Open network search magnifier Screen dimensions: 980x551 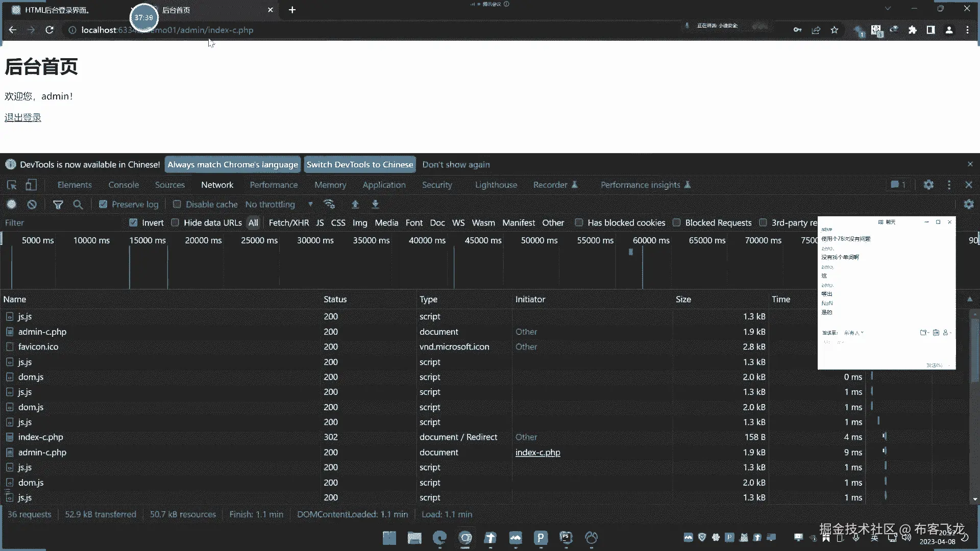(x=78, y=205)
